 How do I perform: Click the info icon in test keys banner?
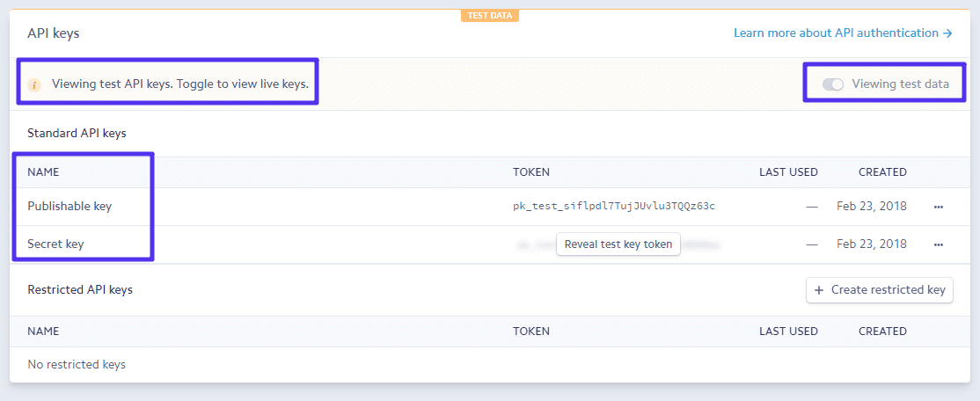[34, 85]
